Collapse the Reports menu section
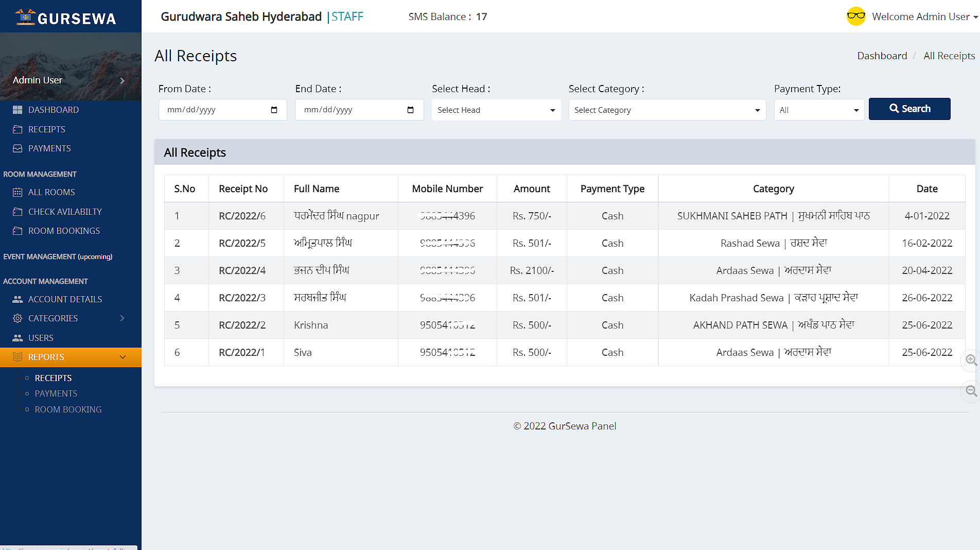The width and height of the screenshot is (980, 550). 122,357
